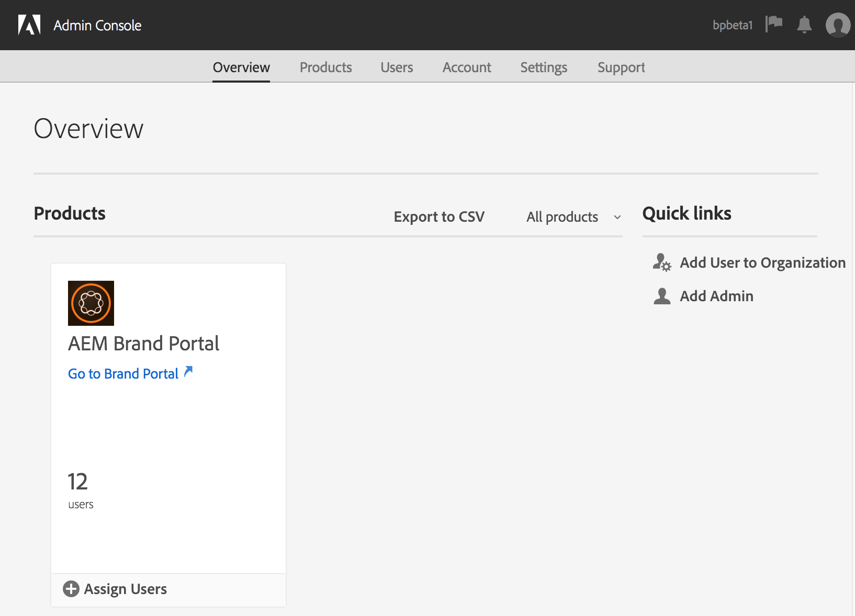Click the flag icon in the top bar
Image resolution: width=855 pixels, height=616 pixels.
(774, 23)
